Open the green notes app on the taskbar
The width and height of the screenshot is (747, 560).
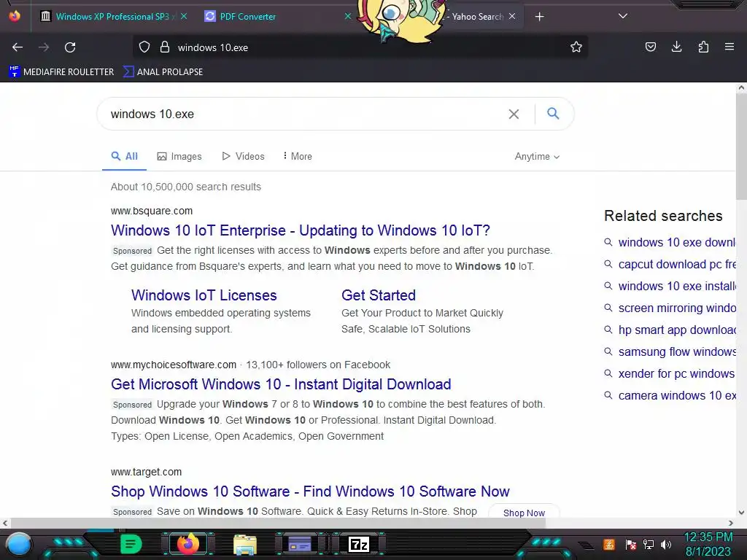[x=131, y=544]
